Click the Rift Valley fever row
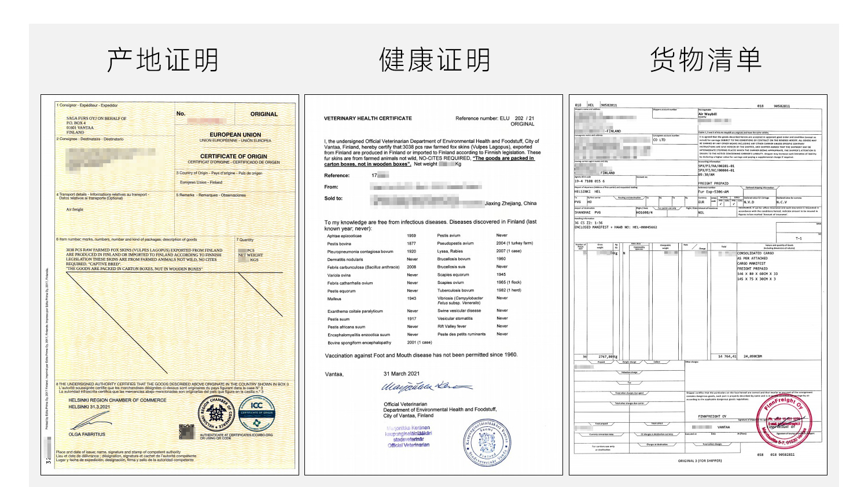The height and width of the screenshot is (487, 868). pos(473,326)
